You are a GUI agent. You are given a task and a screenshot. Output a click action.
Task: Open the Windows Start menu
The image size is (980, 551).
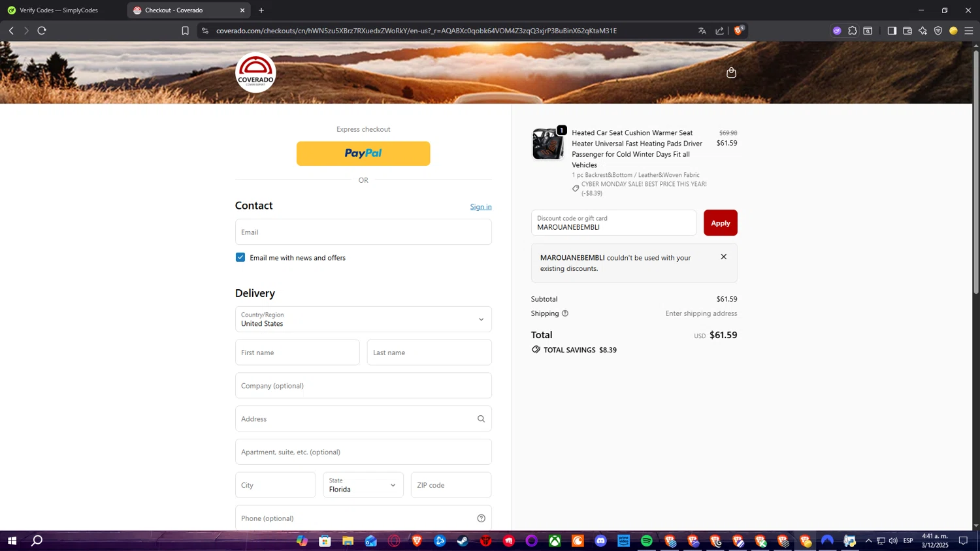(12, 541)
